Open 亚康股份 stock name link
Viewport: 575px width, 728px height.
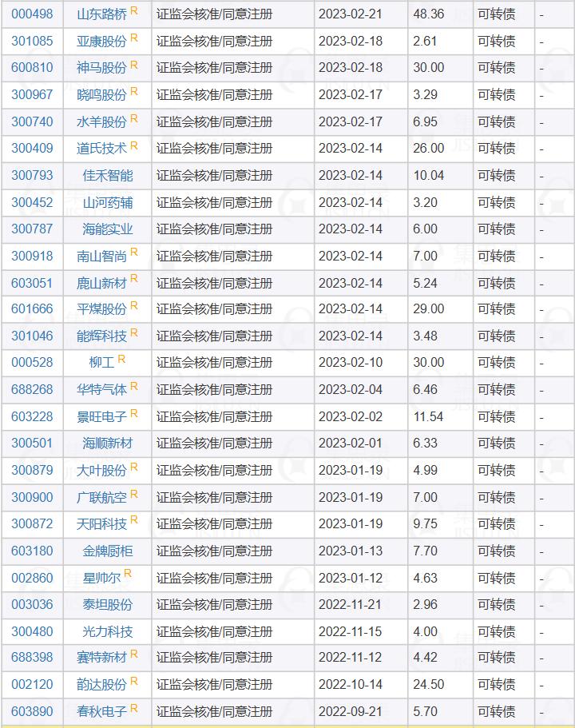coord(101,42)
